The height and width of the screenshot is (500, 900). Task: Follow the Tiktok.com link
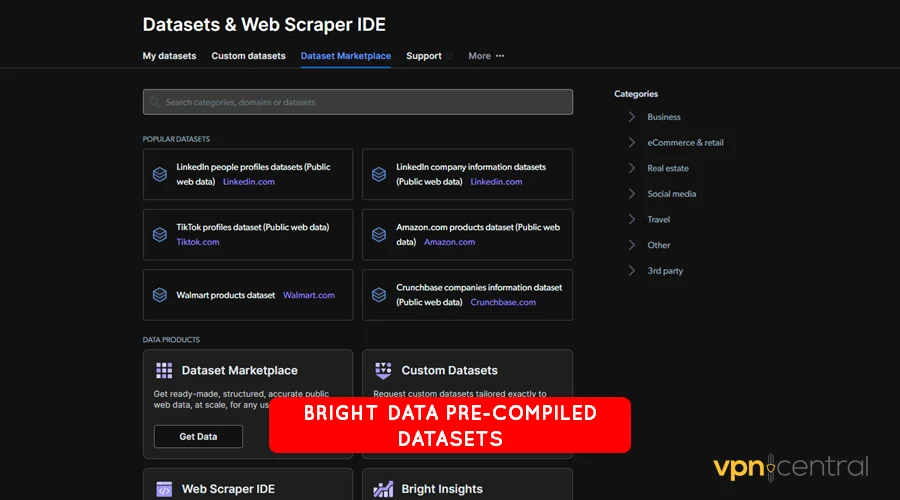[197, 242]
